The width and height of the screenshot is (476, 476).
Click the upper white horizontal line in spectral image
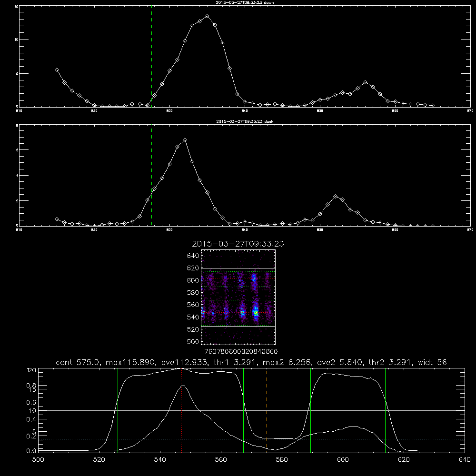238,268
